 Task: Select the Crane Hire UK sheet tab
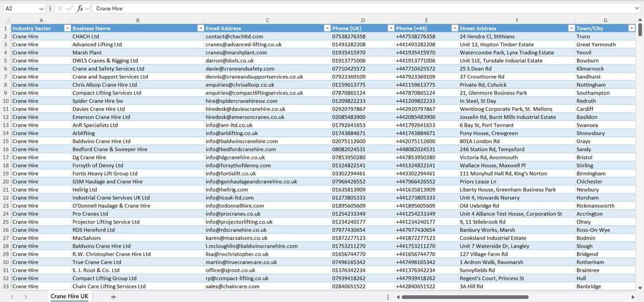click(x=70, y=297)
